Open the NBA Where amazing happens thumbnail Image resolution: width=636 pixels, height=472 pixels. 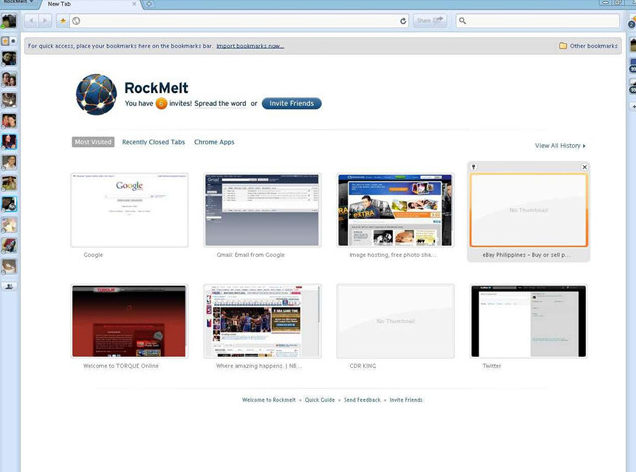coord(262,321)
